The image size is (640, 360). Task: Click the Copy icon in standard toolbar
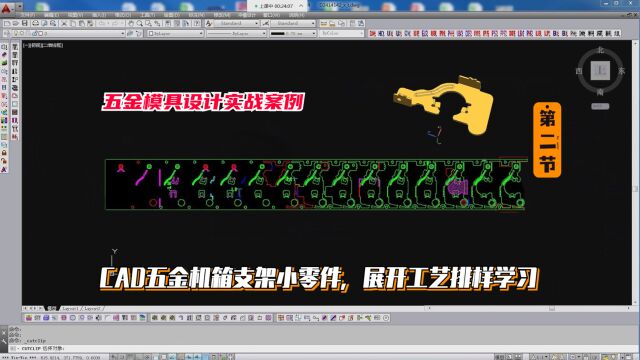pos(73,24)
